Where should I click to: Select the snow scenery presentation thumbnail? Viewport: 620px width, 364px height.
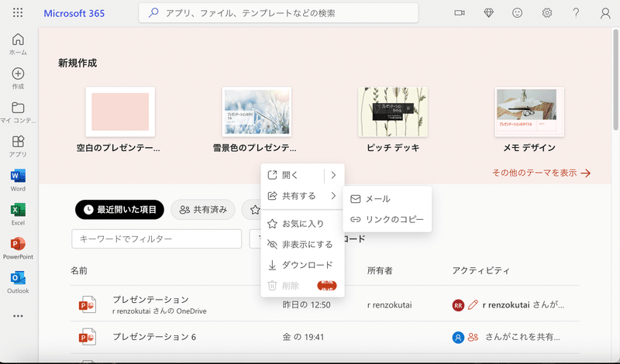(257, 112)
